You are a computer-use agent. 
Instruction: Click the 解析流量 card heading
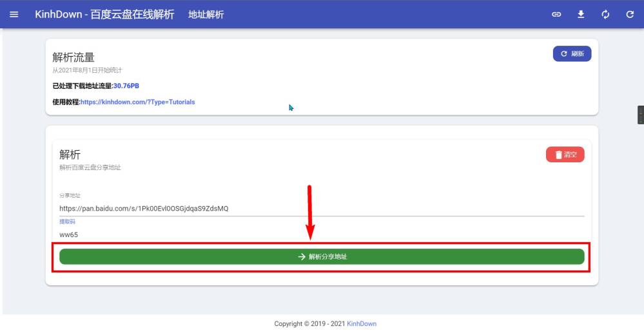tap(73, 58)
